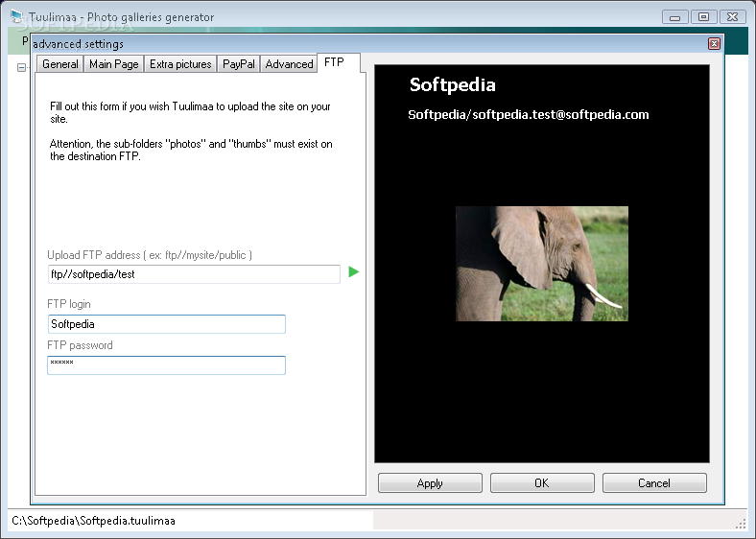Click the elephant preview thumbnail
Screen dimensions: 756x539
click(542, 264)
